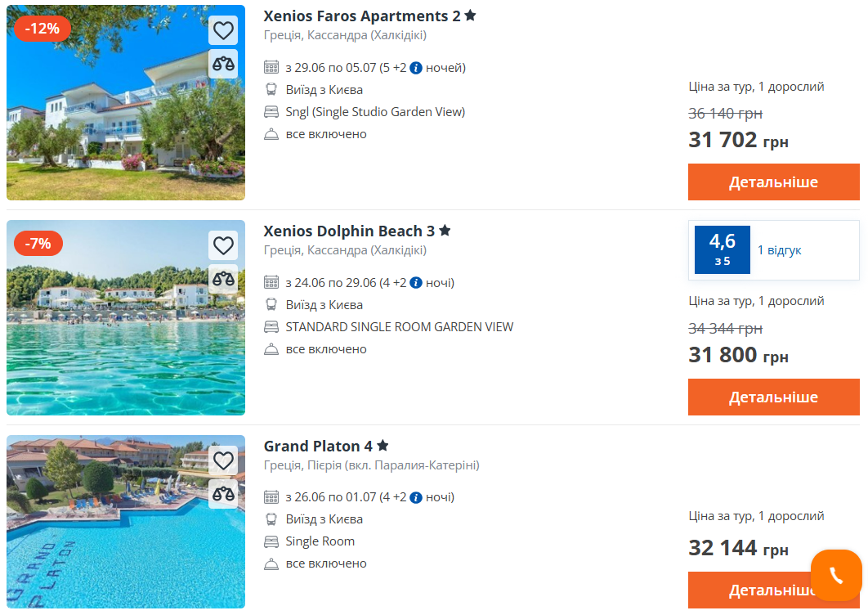This screenshot has height=615, width=868.
Task: Click Детальніше for Xenios Faros Apartments 2
Action: (773, 182)
